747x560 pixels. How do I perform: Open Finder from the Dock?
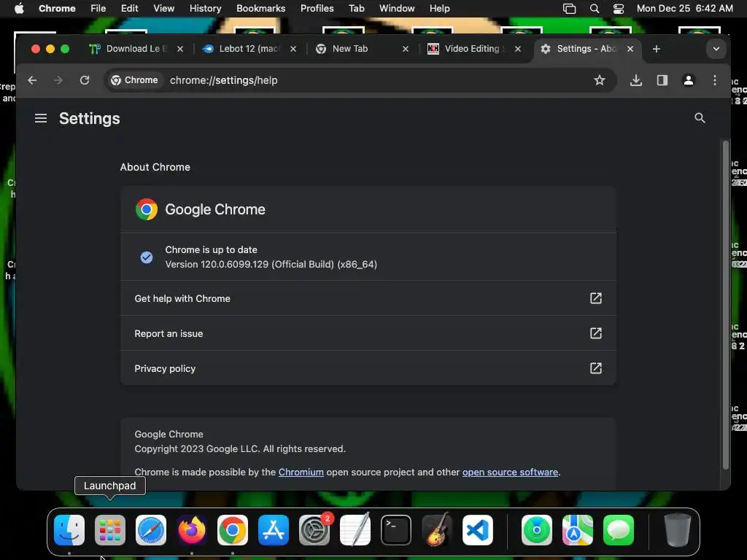pos(69,530)
